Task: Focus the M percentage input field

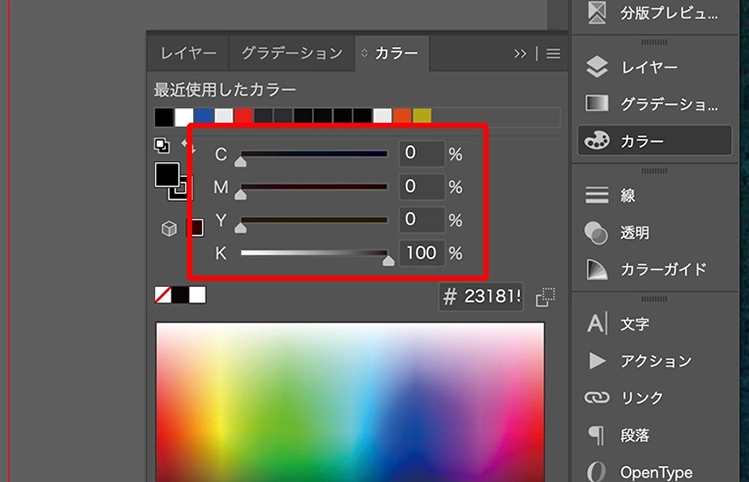Action: [422, 186]
